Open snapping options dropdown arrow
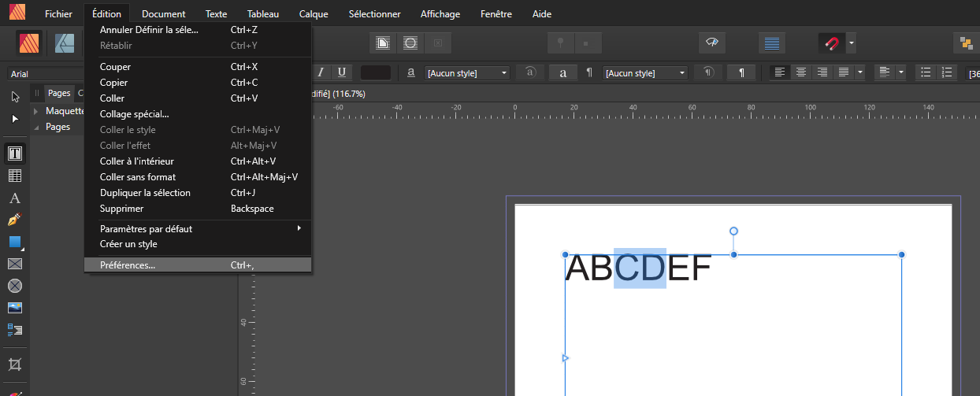980x396 pixels. 852,43
